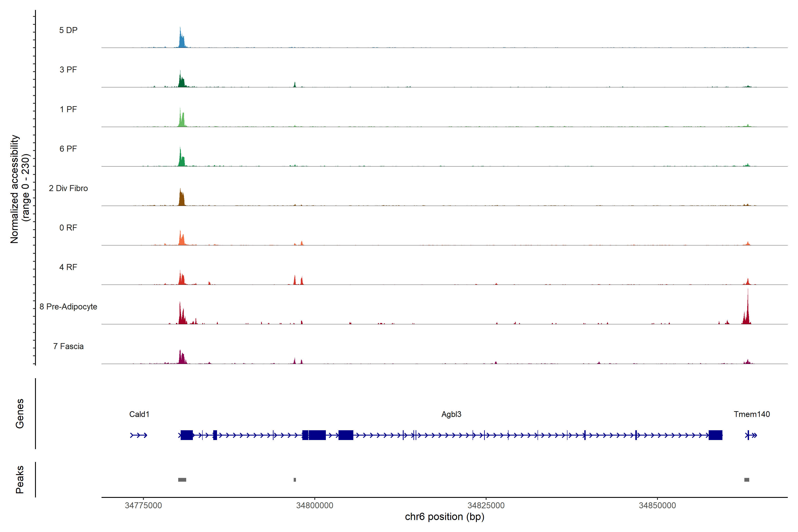The image size is (798, 532).
Task: Click the 2 Div Fibro track label
Action: 68,188
